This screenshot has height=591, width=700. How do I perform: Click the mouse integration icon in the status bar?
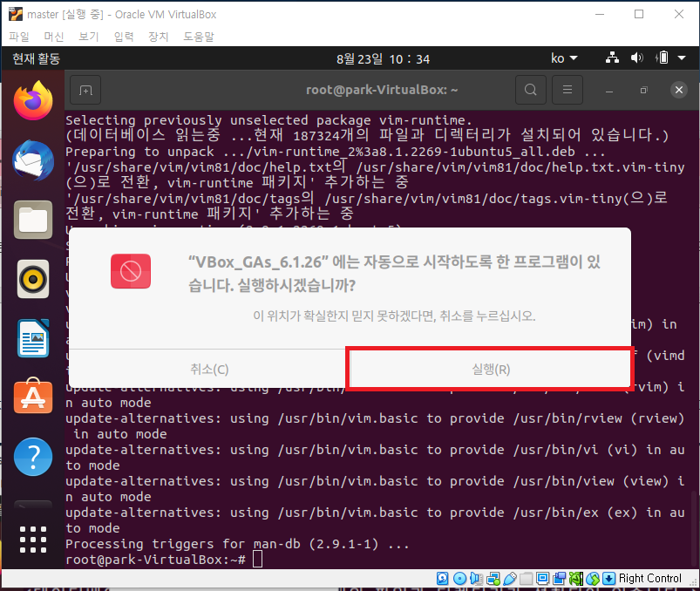(x=593, y=579)
